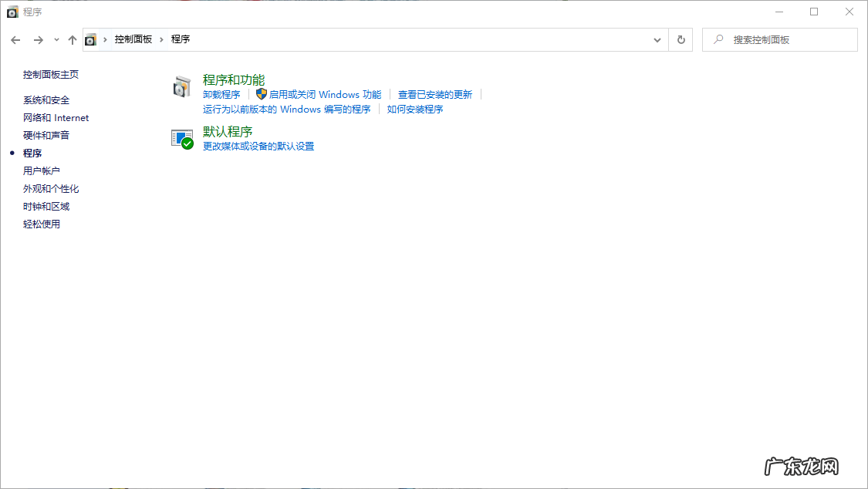Open 卸载程序

221,93
